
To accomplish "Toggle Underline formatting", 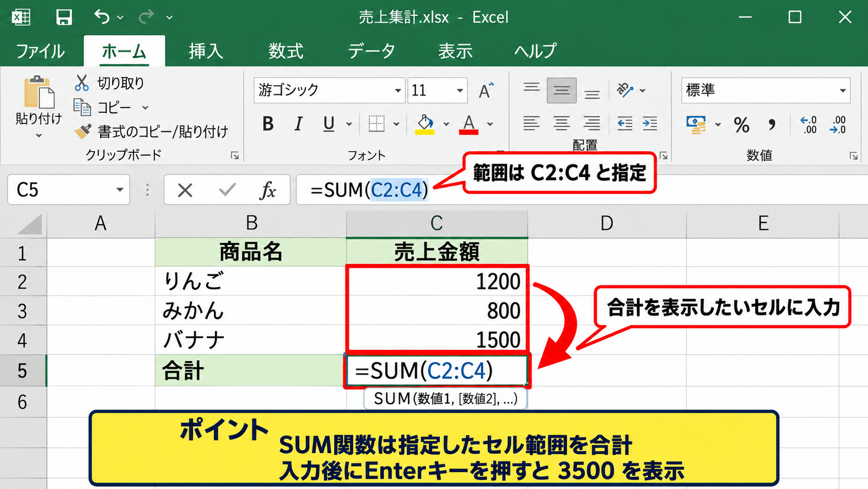I will pyautogui.click(x=329, y=124).
